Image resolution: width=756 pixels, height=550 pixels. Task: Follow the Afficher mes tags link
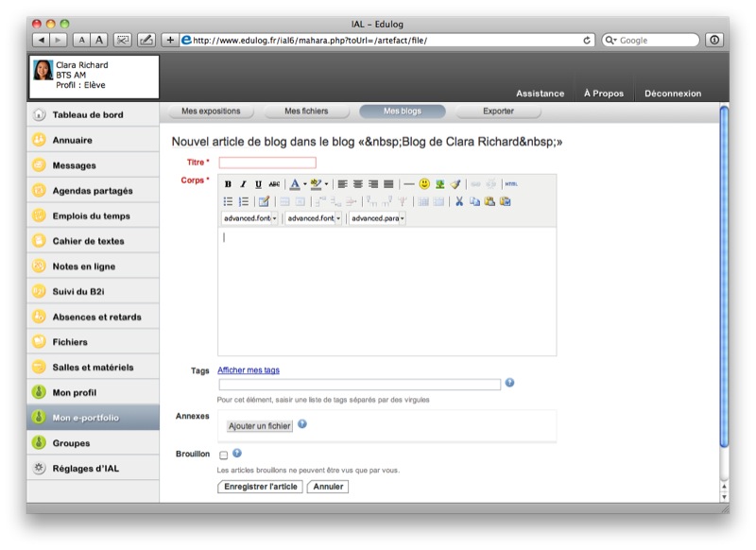tap(248, 370)
